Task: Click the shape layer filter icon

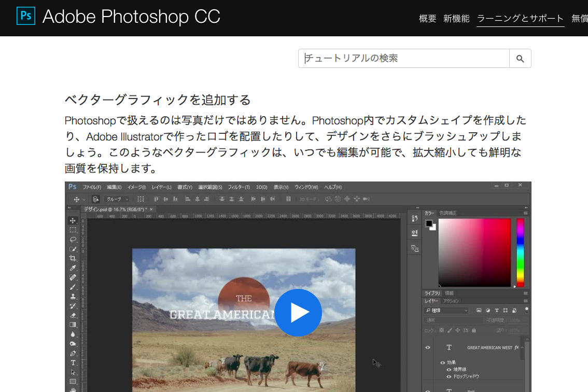Action: (x=506, y=310)
